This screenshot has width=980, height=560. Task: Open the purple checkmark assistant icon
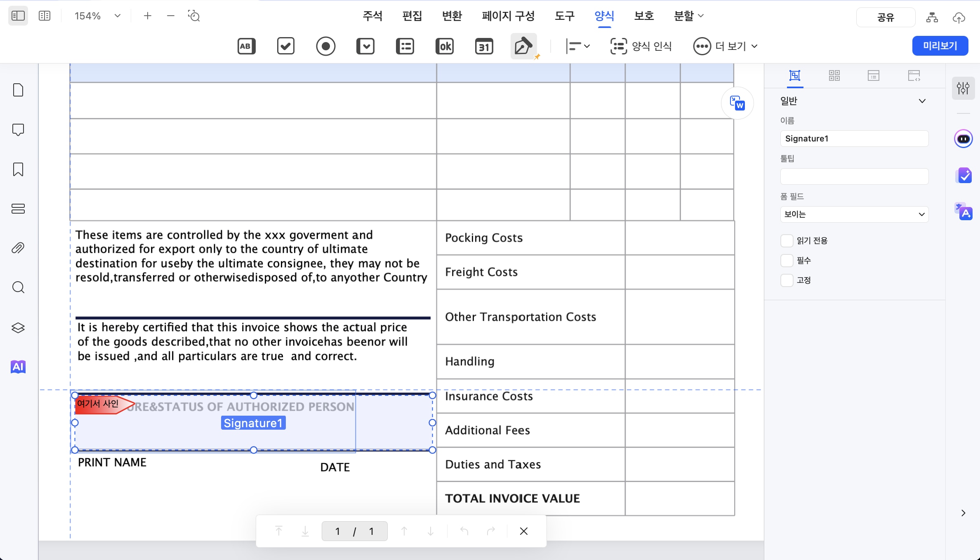pos(964,176)
